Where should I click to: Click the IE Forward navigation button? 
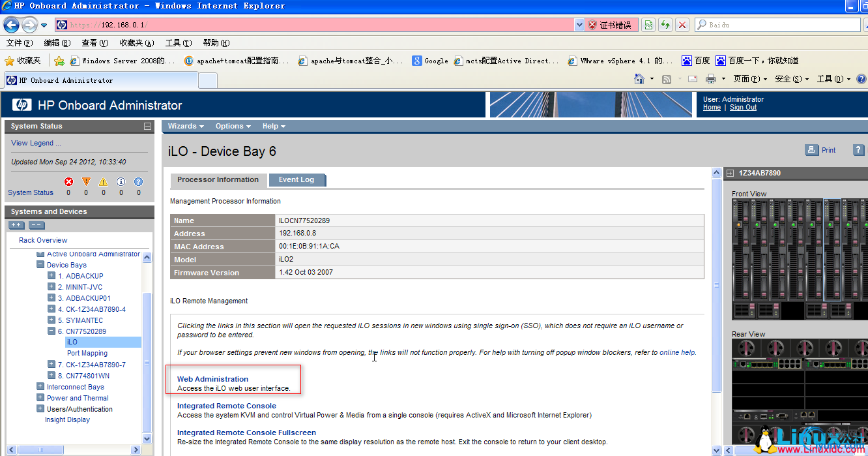[29, 25]
